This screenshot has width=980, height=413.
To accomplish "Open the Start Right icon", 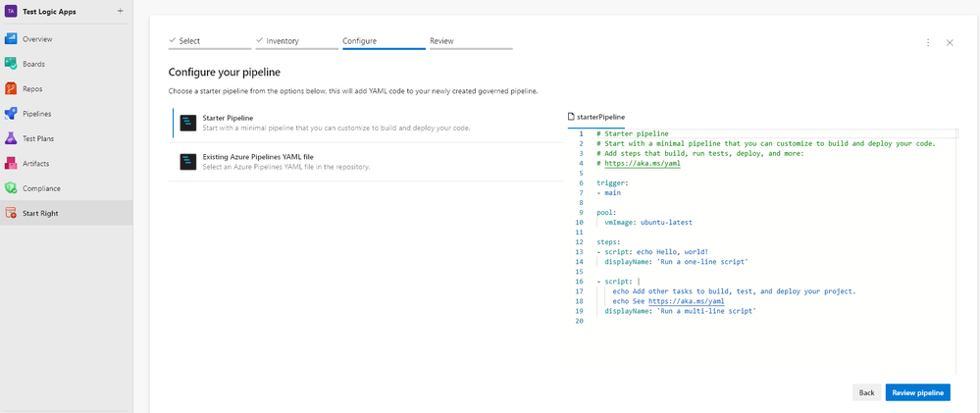I will pos(11,213).
